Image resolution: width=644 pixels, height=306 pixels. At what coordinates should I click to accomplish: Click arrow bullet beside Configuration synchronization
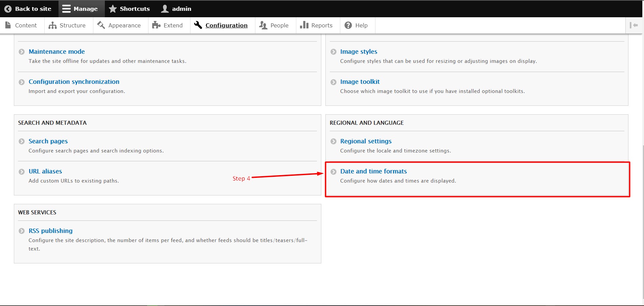click(x=22, y=82)
